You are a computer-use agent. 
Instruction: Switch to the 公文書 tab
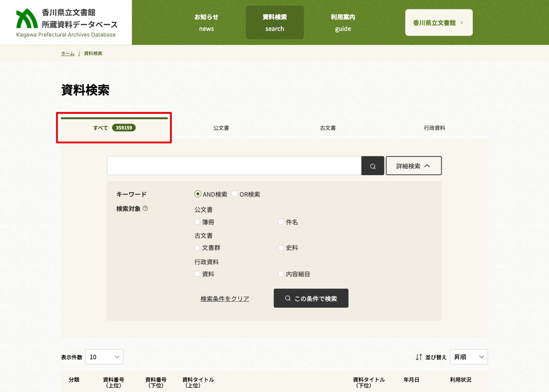(x=221, y=128)
